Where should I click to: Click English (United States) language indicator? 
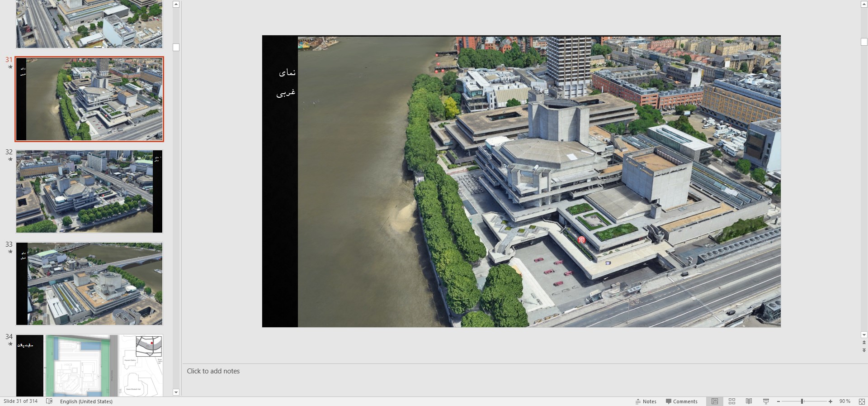click(86, 401)
